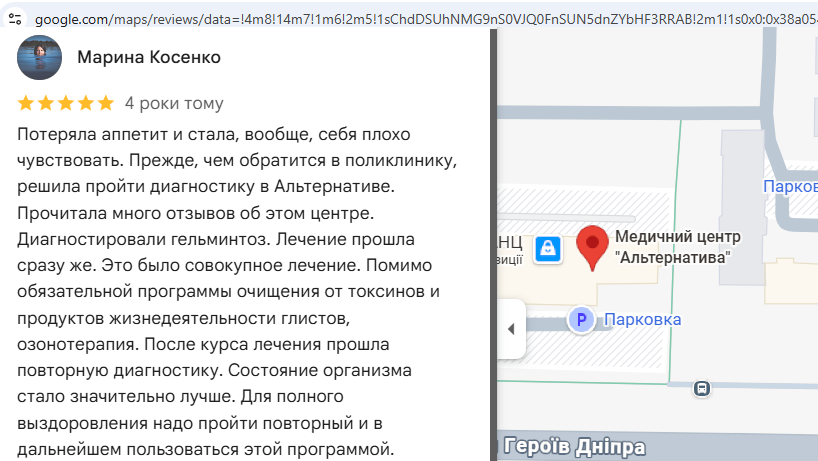The image size is (818, 461).
Task: Open the cut-off Парковка label at right edge
Action: (x=790, y=186)
